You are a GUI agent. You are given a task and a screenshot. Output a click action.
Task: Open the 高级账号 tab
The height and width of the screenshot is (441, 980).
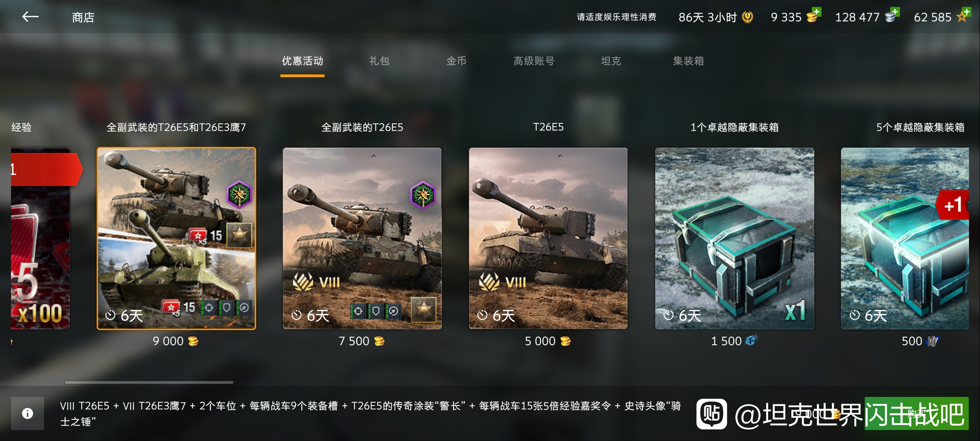tap(534, 61)
